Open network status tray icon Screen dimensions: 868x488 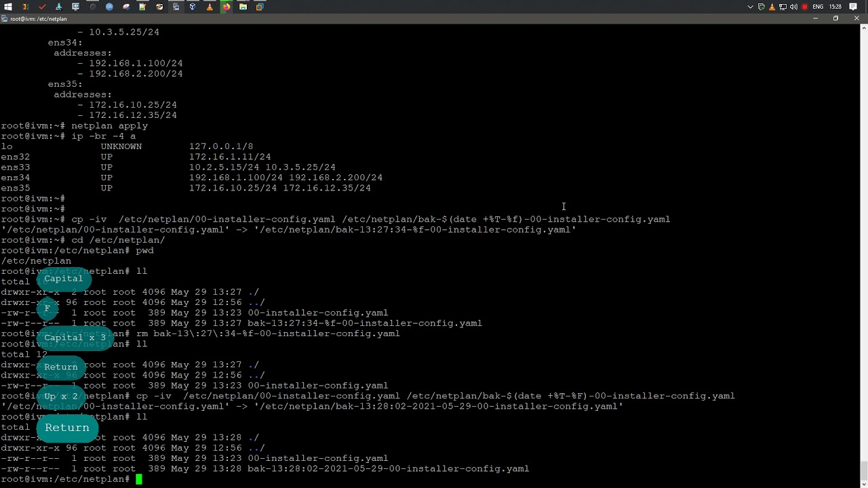point(783,7)
